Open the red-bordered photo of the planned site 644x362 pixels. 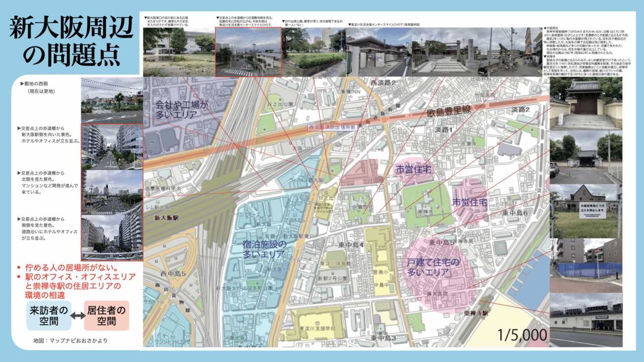coord(248,52)
